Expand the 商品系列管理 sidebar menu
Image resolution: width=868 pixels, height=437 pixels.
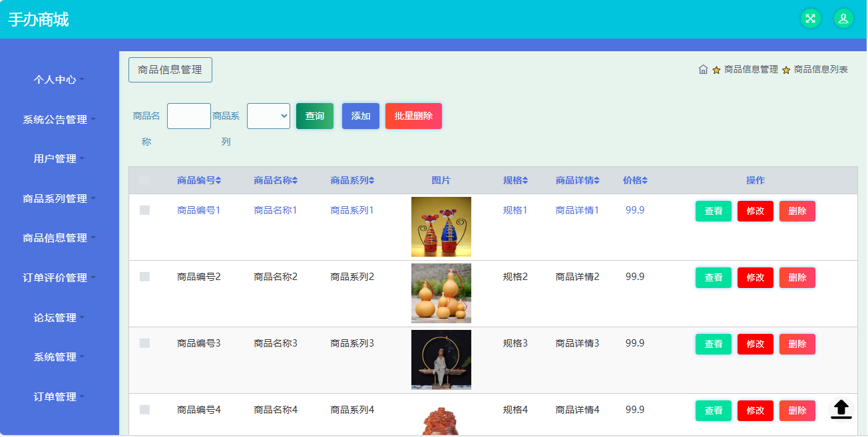coord(59,199)
